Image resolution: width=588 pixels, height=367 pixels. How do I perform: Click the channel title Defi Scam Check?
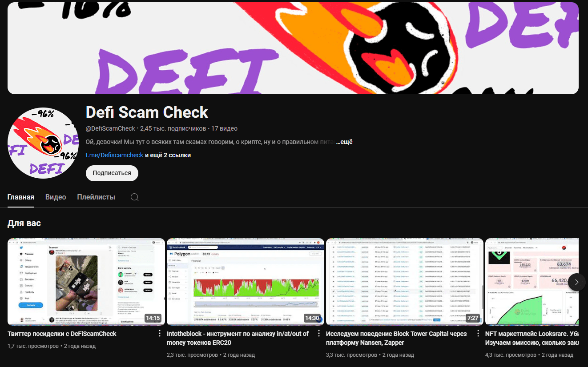tap(147, 112)
